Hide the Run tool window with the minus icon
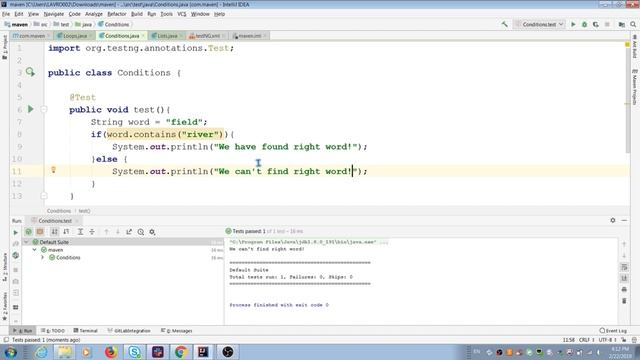This screenshot has width=640, height=360. [x=624, y=220]
